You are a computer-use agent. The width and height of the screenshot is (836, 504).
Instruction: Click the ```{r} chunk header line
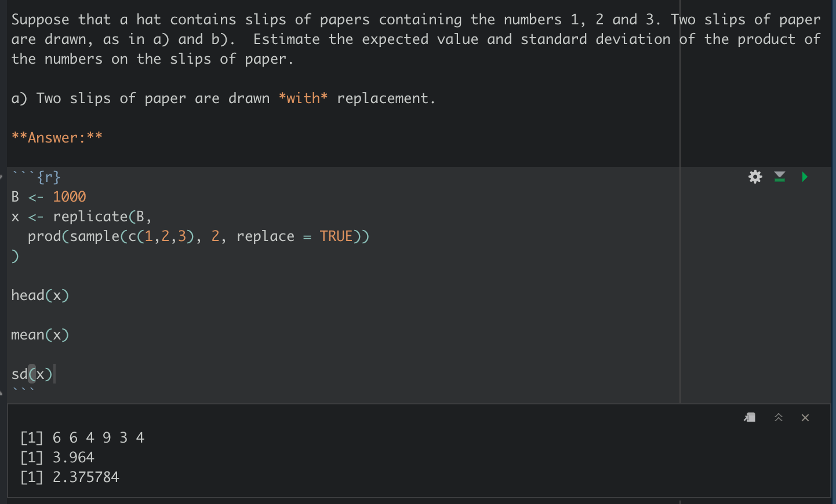click(36, 177)
